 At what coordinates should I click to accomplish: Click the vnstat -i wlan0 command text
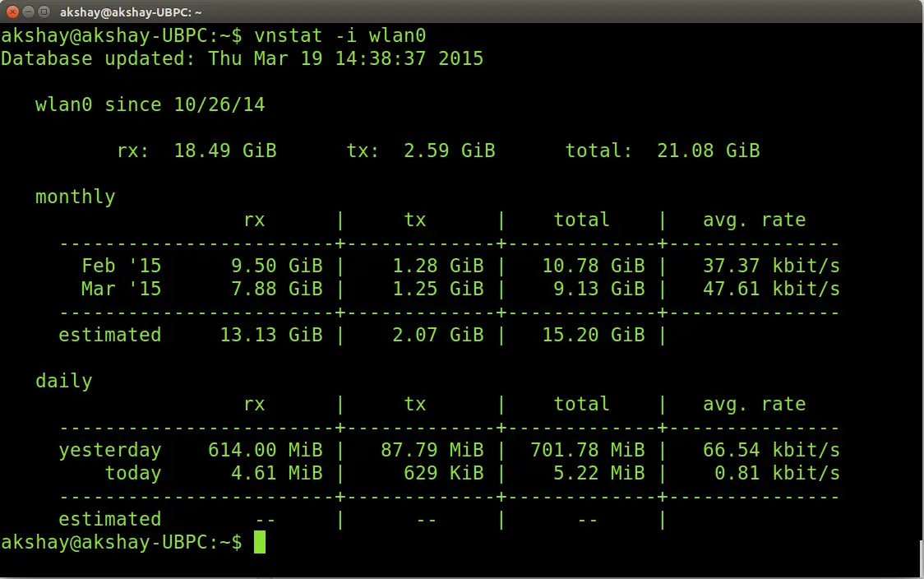click(x=340, y=36)
